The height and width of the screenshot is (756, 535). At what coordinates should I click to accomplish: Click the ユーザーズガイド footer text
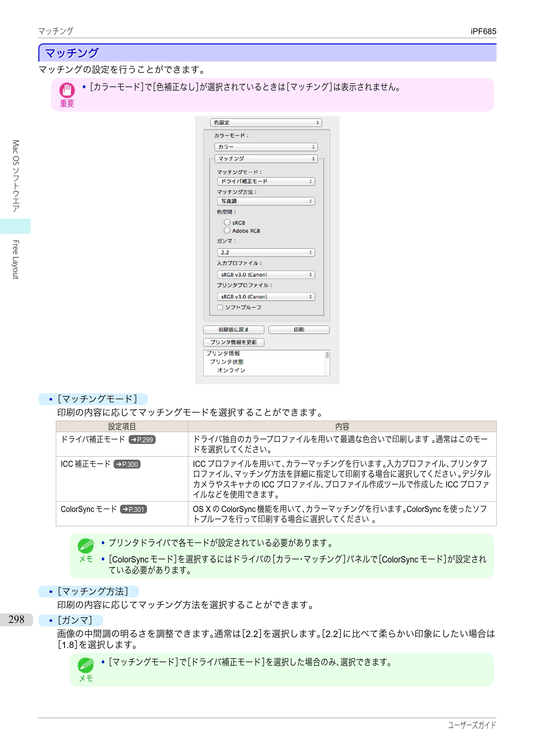[x=472, y=725]
